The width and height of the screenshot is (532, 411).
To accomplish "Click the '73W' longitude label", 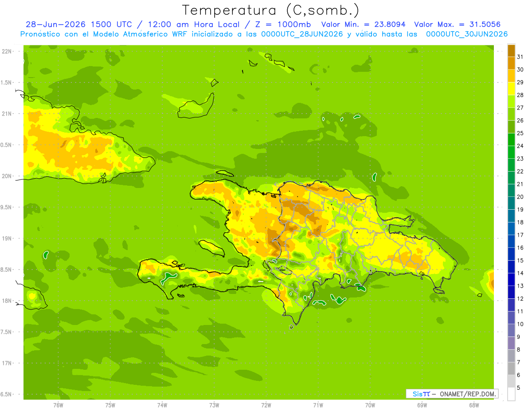I will click(214, 405).
